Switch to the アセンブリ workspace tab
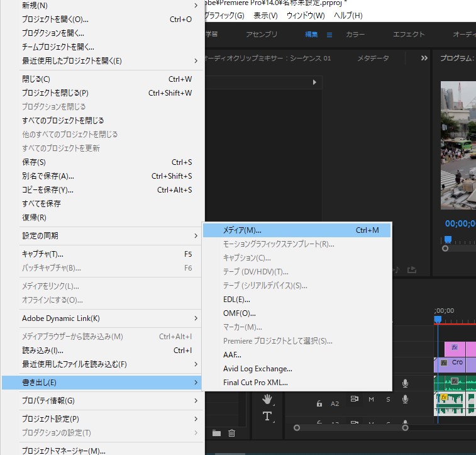This screenshot has width=476, height=455. [262, 35]
